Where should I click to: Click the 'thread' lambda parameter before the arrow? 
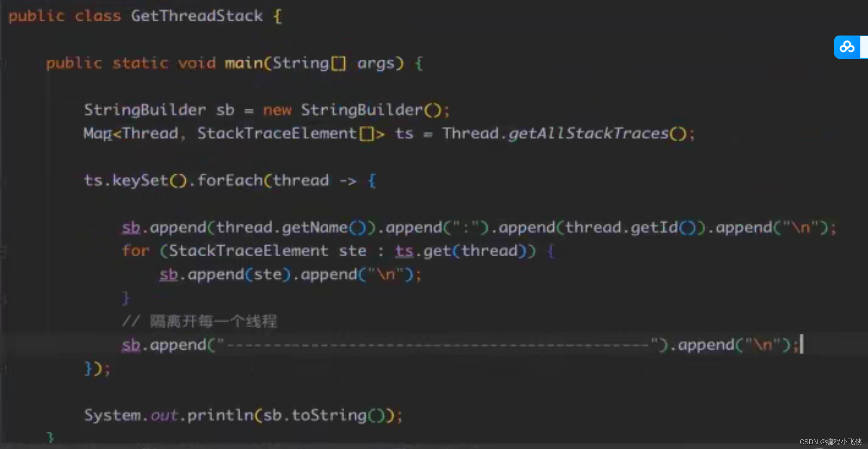pyautogui.click(x=301, y=180)
